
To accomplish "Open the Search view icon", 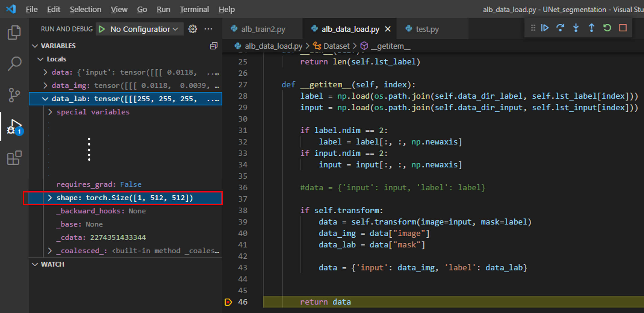I will click(14, 64).
